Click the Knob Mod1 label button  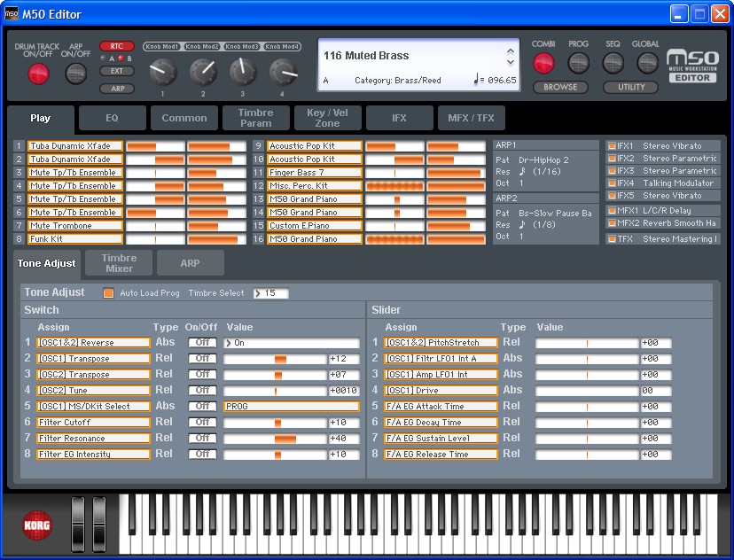161,46
